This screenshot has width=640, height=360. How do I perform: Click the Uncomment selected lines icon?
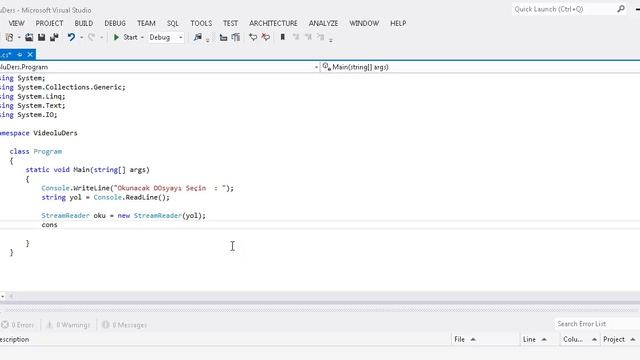[236, 38]
